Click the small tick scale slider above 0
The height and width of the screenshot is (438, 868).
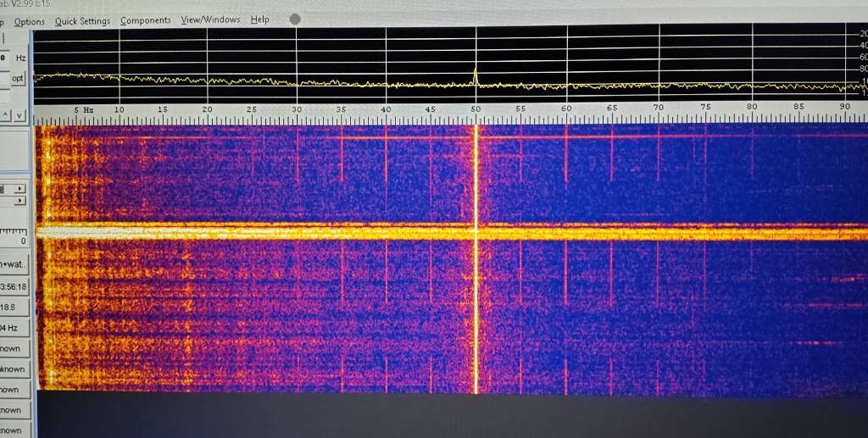14,230
